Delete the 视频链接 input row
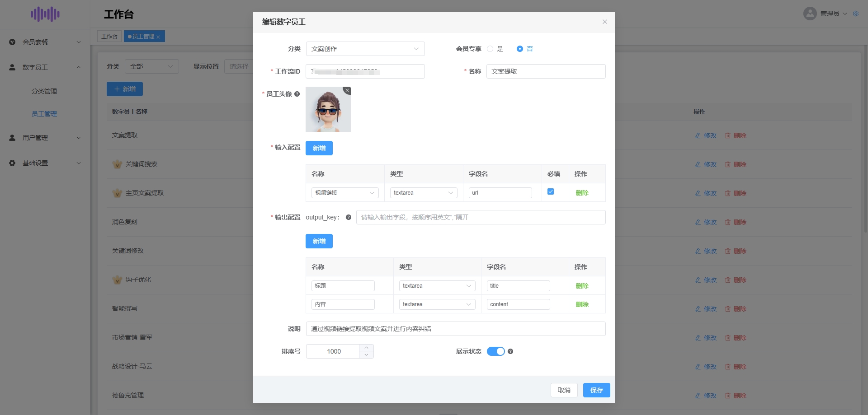 [x=582, y=193]
